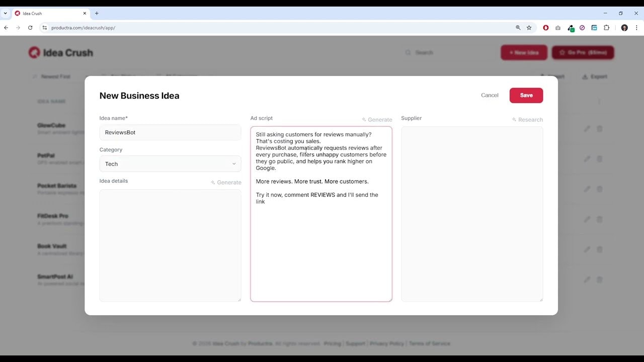The width and height of the screenshot is (644, 362).
Task: Click inside the Ad script text area
Action: click(321, 214)
